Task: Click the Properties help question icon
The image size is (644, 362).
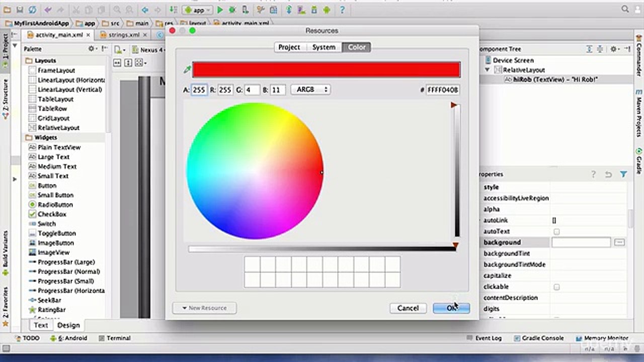Action: [593, 174]
